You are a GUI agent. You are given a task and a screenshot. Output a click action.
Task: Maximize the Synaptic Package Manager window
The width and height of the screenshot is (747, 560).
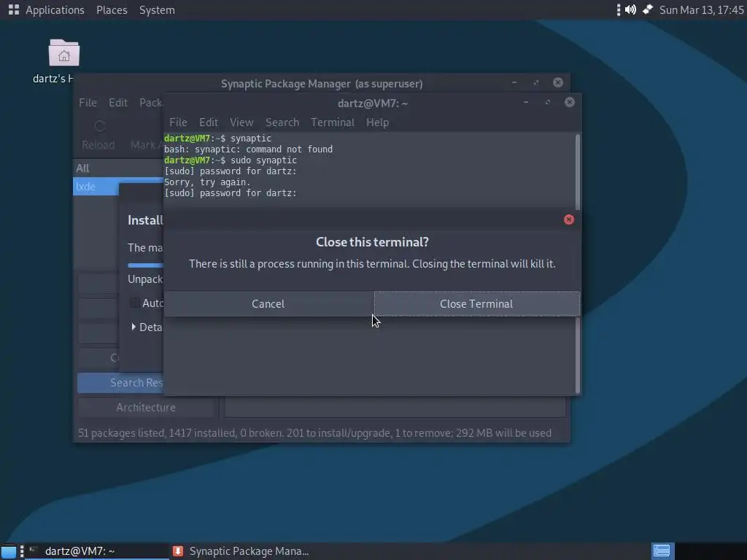click(536, 82)
